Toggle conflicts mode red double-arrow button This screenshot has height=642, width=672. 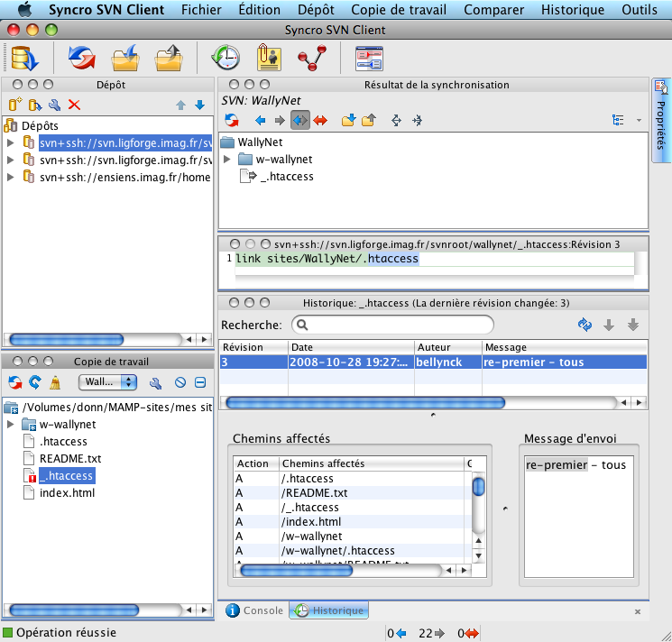coord(320,120)
